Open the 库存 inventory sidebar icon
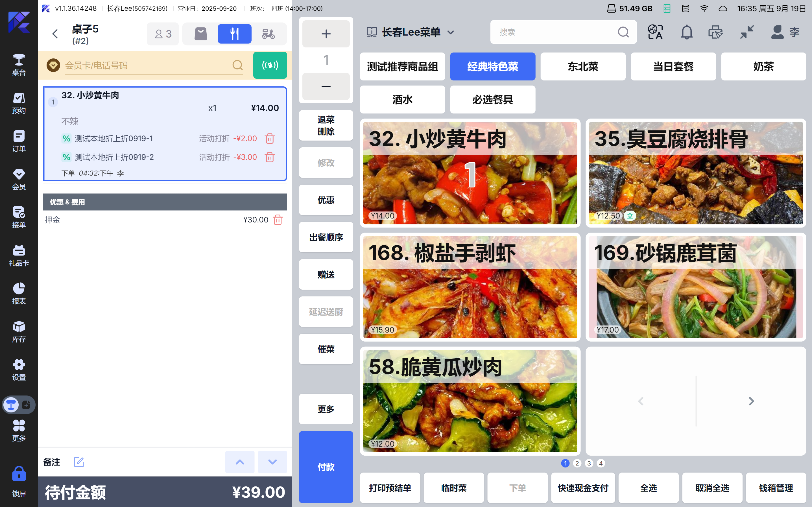Image resolution: width=812 pixels, height=507 pixels. pos(19,331)
